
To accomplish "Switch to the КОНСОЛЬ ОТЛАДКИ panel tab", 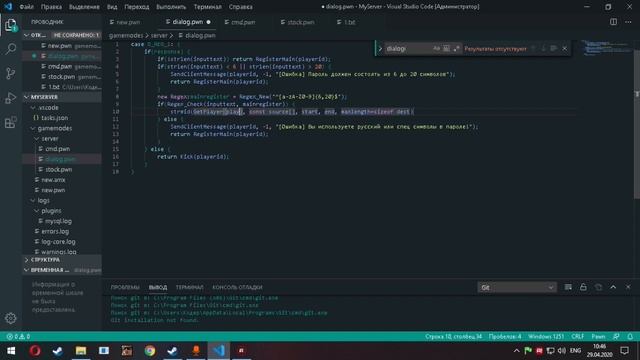I will point(237,287).
